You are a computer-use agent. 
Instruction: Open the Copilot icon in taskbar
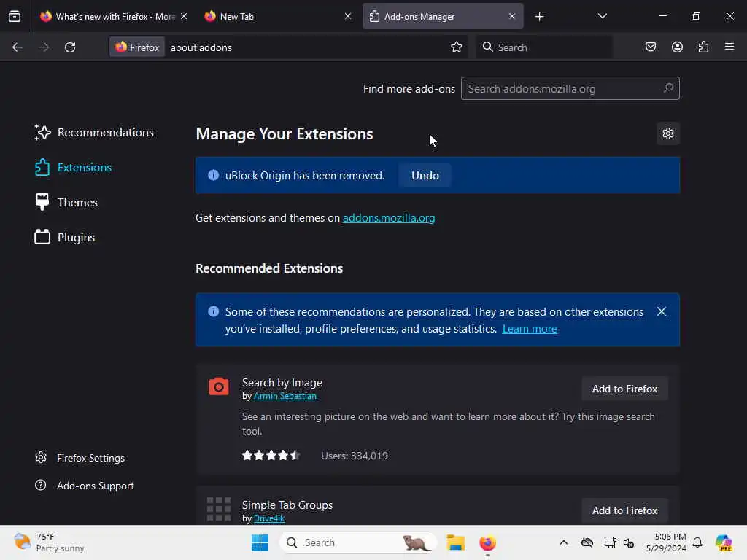pyautogui.click(x=724, y=542)
